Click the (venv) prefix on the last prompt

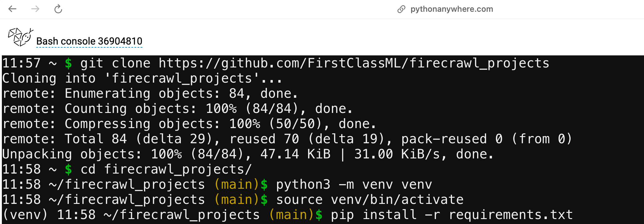(x=25, y=215)
